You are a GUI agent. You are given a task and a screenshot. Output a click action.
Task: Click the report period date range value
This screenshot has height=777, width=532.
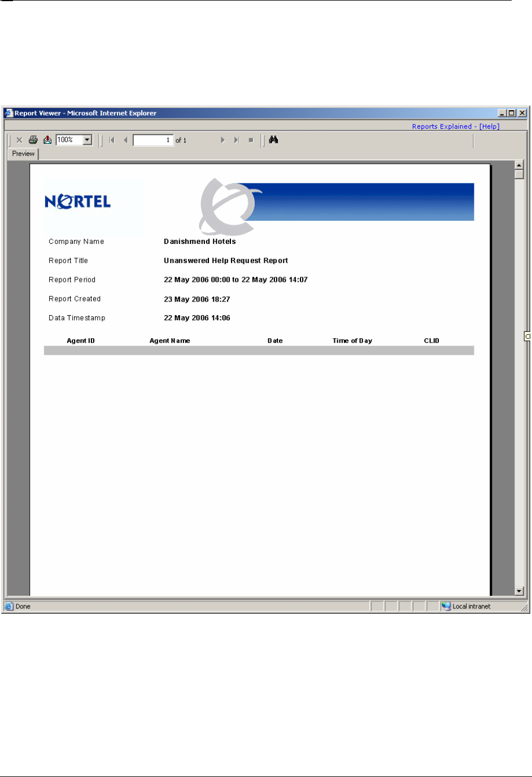click(x=236, y=280)
